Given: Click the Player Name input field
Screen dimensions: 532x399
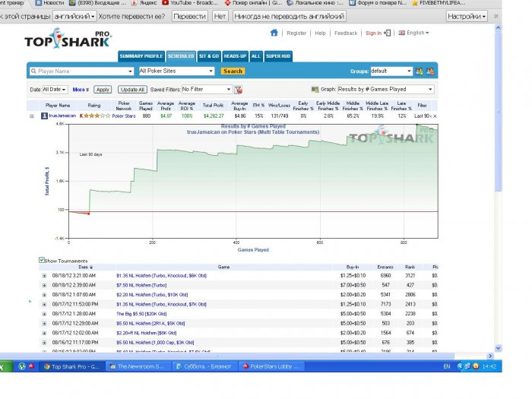Looking at the screenshot, I should point(81,71).
